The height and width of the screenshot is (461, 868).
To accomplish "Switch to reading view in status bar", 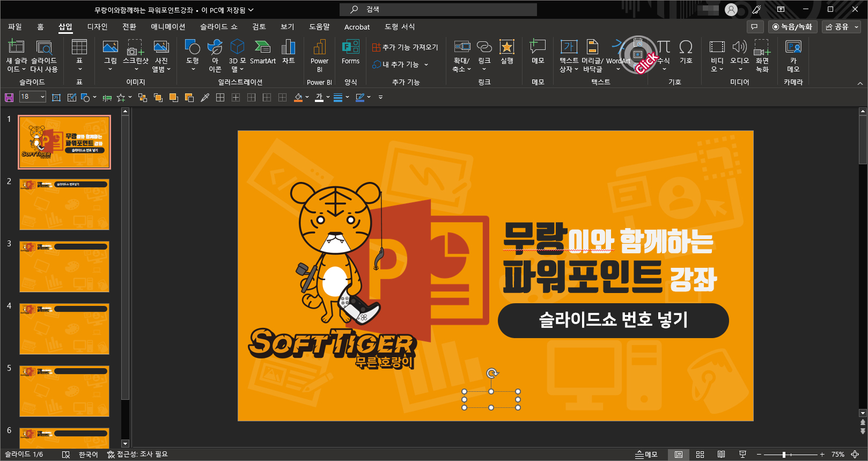I will [x=722, y=455].
